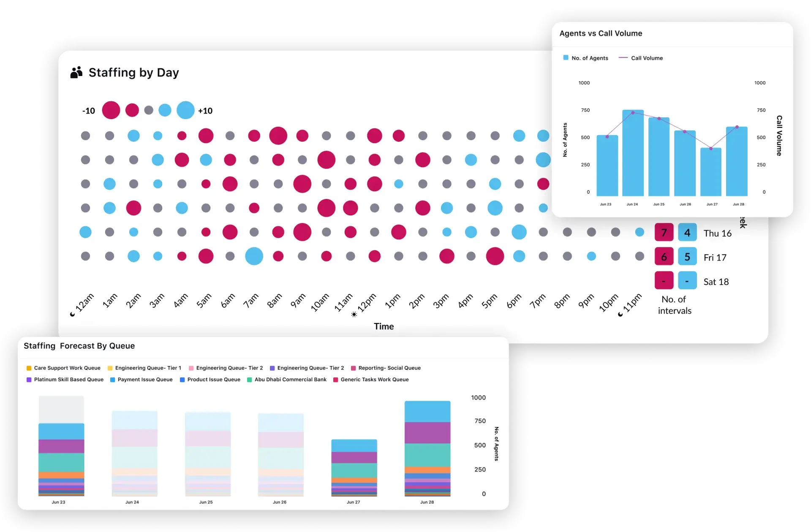Click the grey middle legend bubble

coord(149,110)
